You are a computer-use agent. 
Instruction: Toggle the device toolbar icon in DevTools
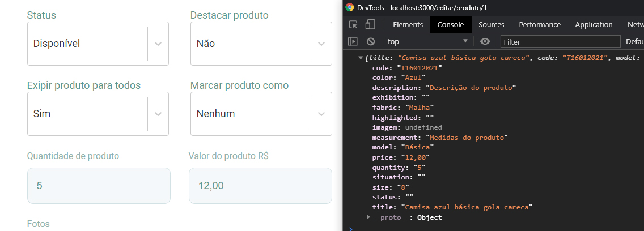[370, 24]
